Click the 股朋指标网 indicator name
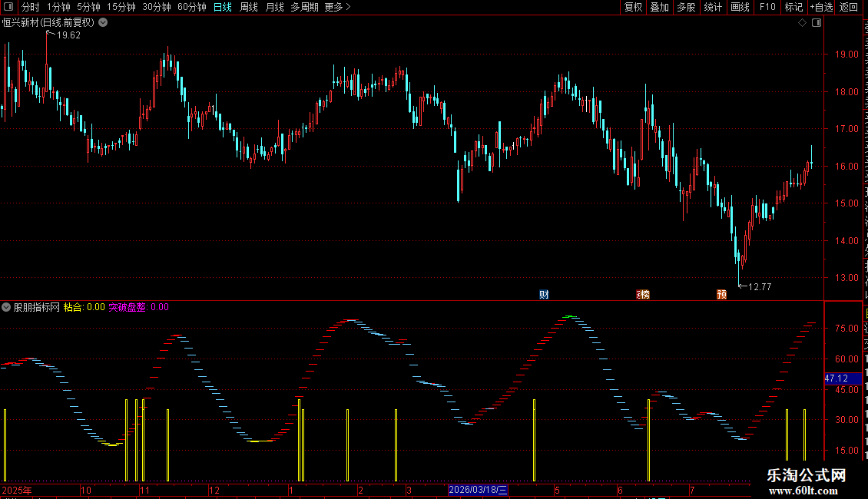 coord(37,307)
